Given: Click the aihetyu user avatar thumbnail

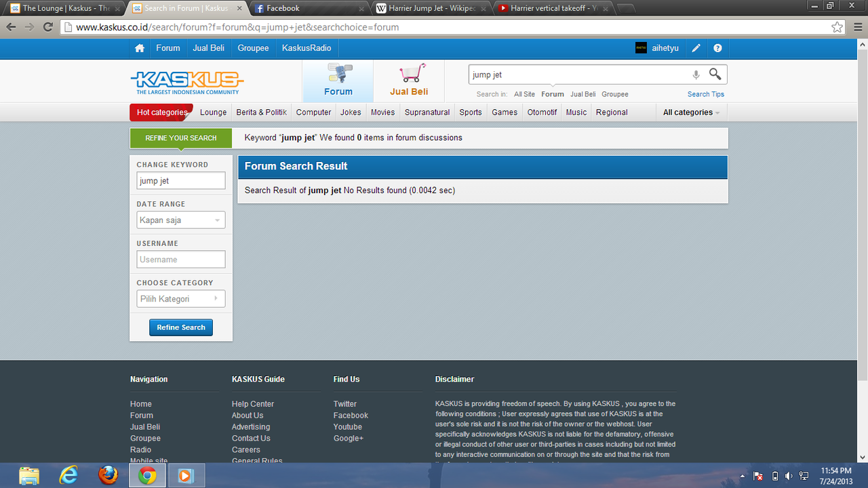Looking at the screenshot, I should point(641,48).
